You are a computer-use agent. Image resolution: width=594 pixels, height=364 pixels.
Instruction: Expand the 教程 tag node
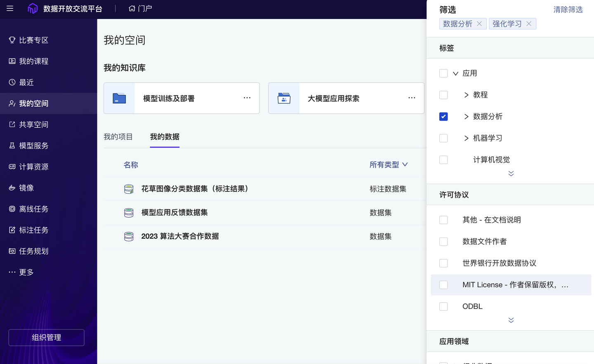466,95
